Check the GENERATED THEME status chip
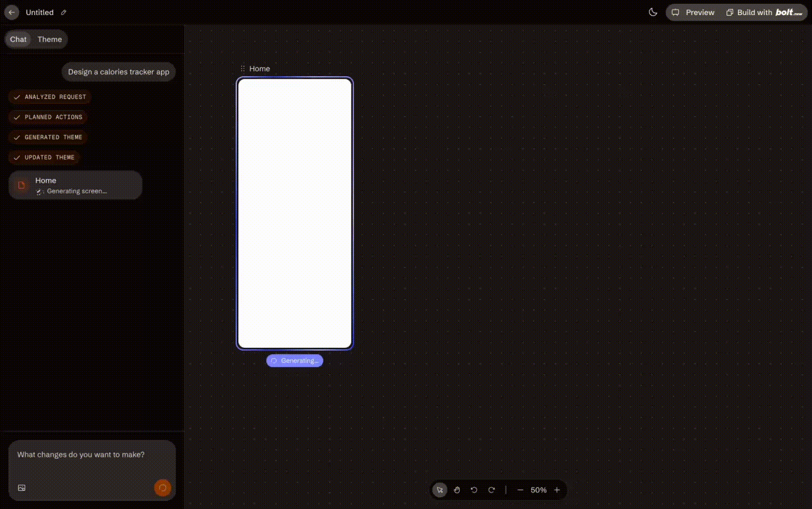Image resolution: width=812 pixels, height=509 pixels. click(48, 138)
